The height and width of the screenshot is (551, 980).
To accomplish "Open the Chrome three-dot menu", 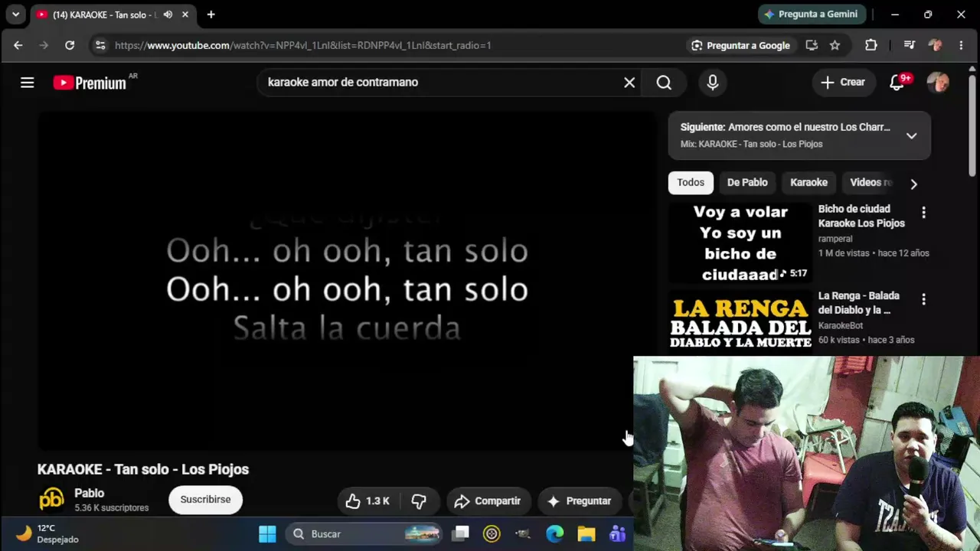I will coord(961,45).
